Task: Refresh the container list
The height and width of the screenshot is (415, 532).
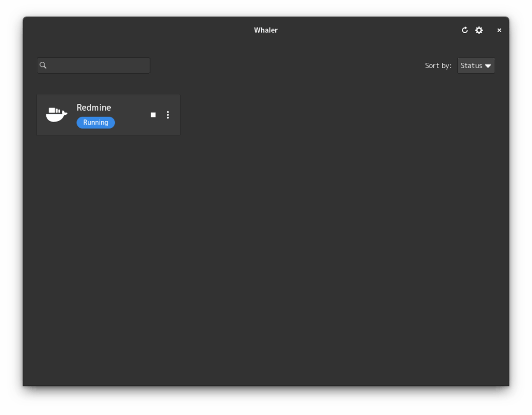Action: (x=464, y=30)
